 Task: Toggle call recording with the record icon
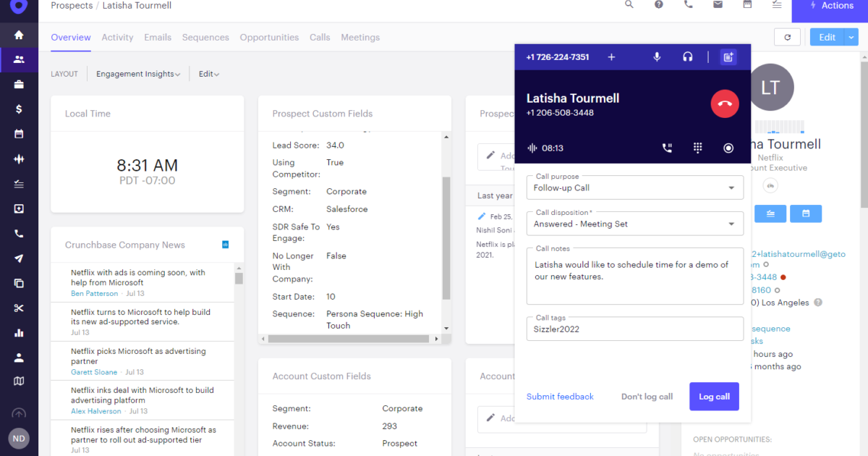click(x=728, y=148)
